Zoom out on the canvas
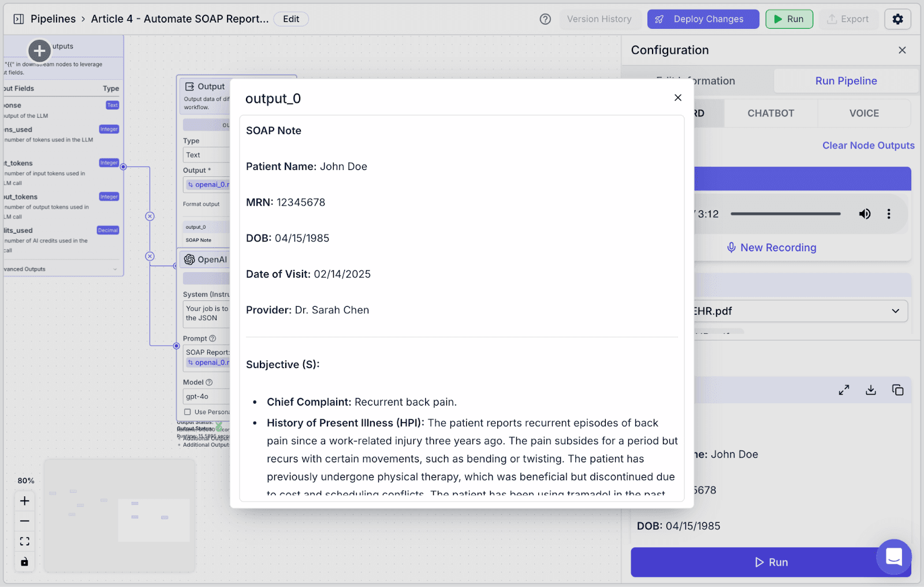 tap(24, 521)
